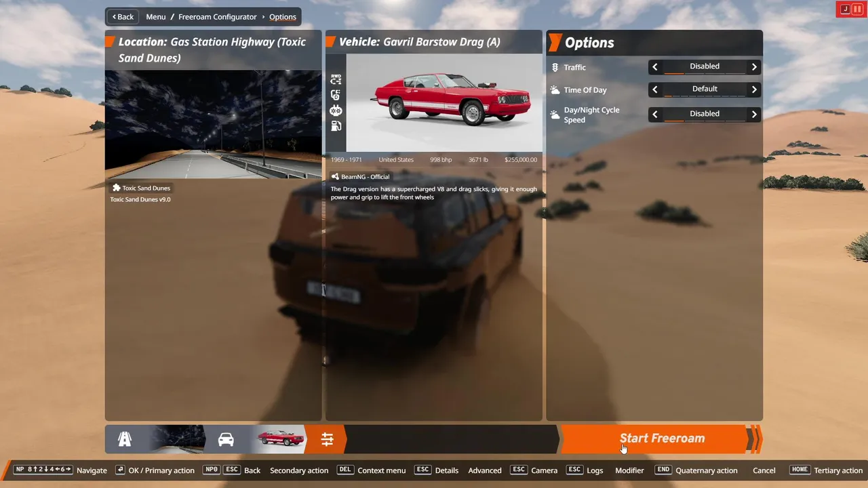Open the options sliders icon step
Viewport: 868px width, 488px height.
(x=327, y=439)
